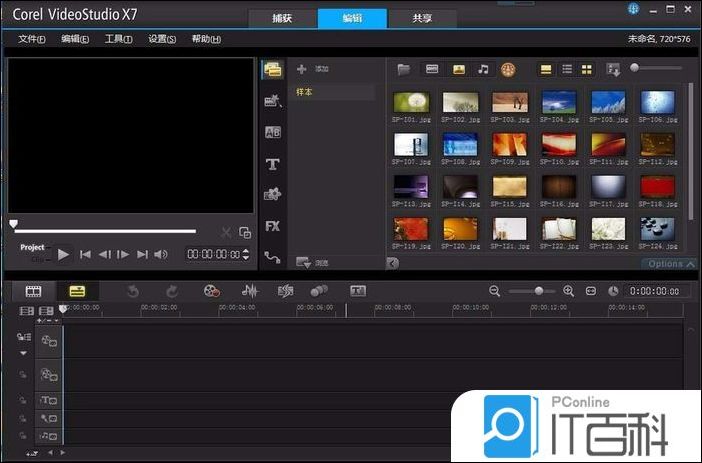
Task: Click the Auto Music icon in timeline toolbar
Action: pos(285,291)
